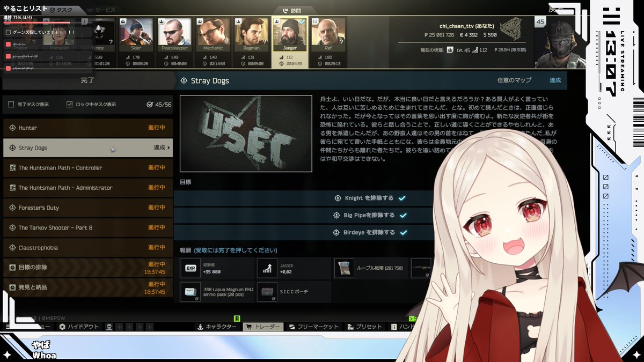Expand Stray Dogs row chevron arrow
This screenshot has width=644, height=362.
tap(169, 147)
